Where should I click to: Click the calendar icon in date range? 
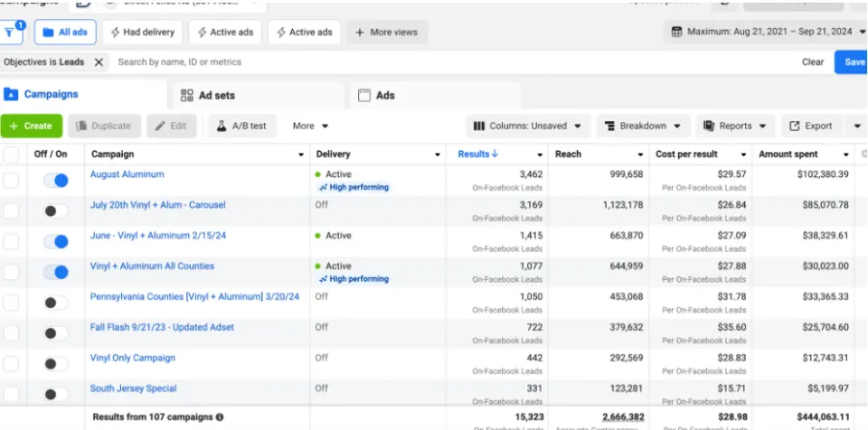click(676, 33)
